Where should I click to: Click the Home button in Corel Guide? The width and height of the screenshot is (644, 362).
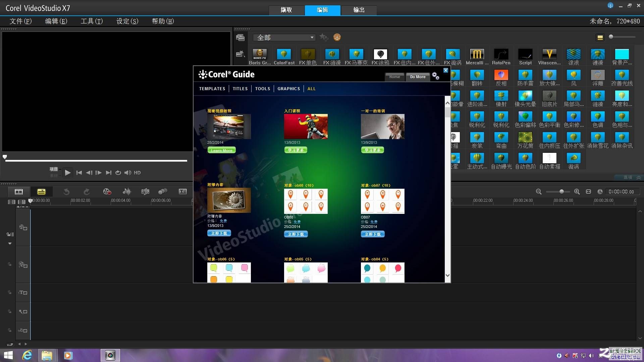point(394,77)
